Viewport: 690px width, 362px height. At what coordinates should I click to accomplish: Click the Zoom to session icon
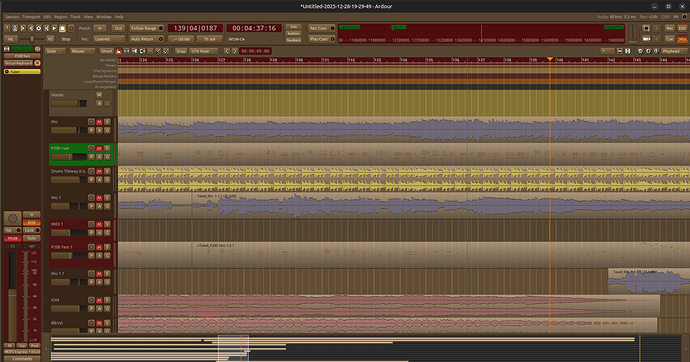click(656, 51)
